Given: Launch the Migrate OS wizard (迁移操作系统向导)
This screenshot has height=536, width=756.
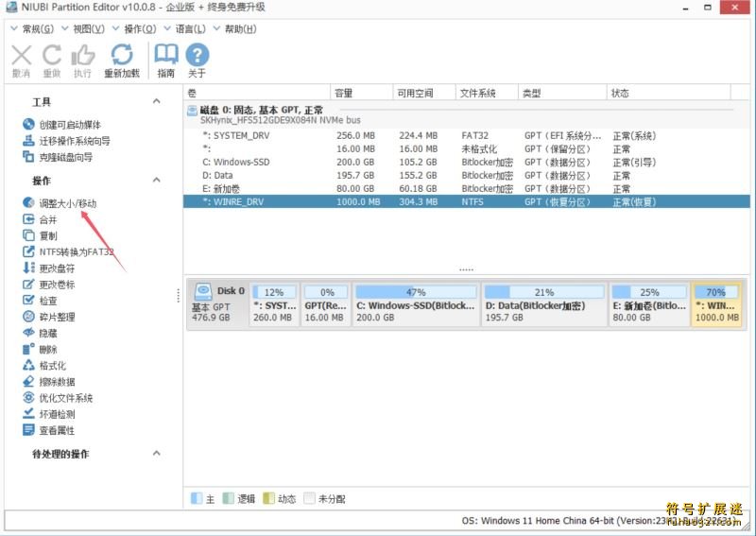Looking at the screenshot, I should (66, 141).
